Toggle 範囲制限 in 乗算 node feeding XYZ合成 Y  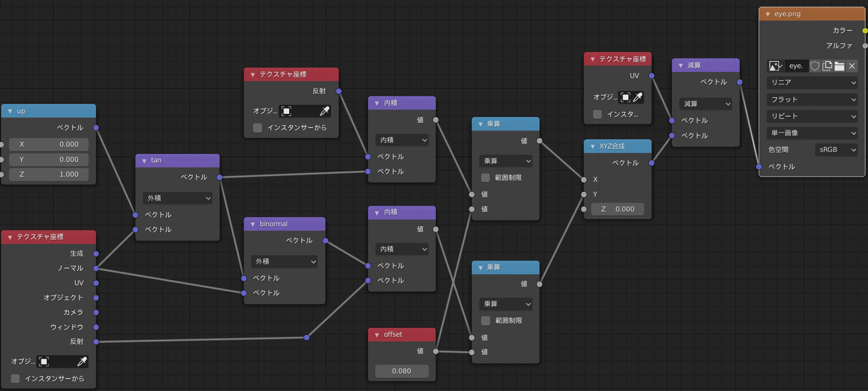[485, 321]
